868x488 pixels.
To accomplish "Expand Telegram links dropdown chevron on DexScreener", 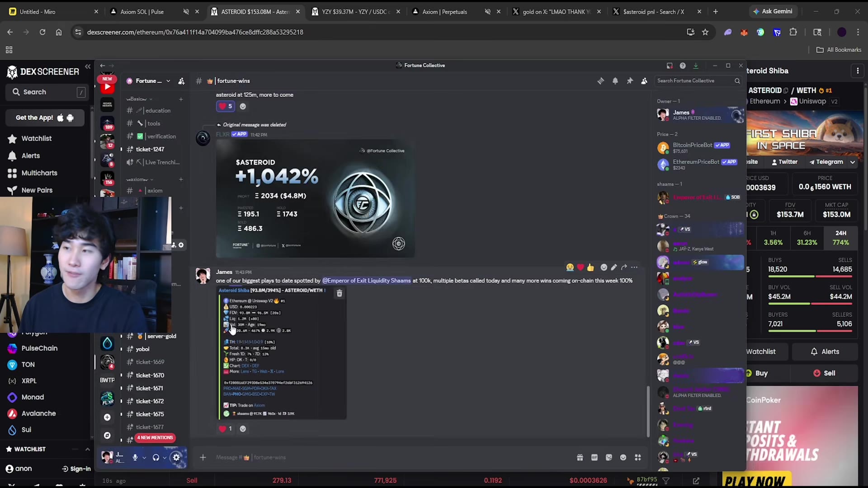I will click(853, 162).
